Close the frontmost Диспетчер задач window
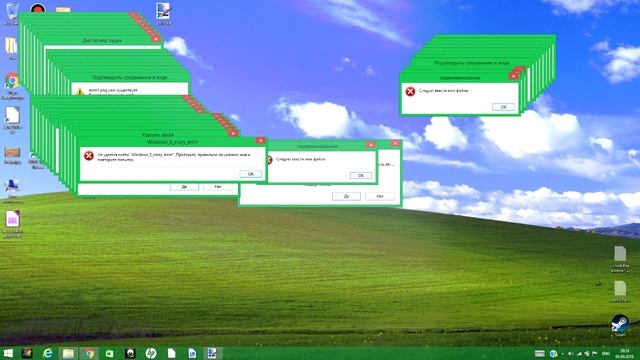 pyautogui.click(x=156, y=39)
